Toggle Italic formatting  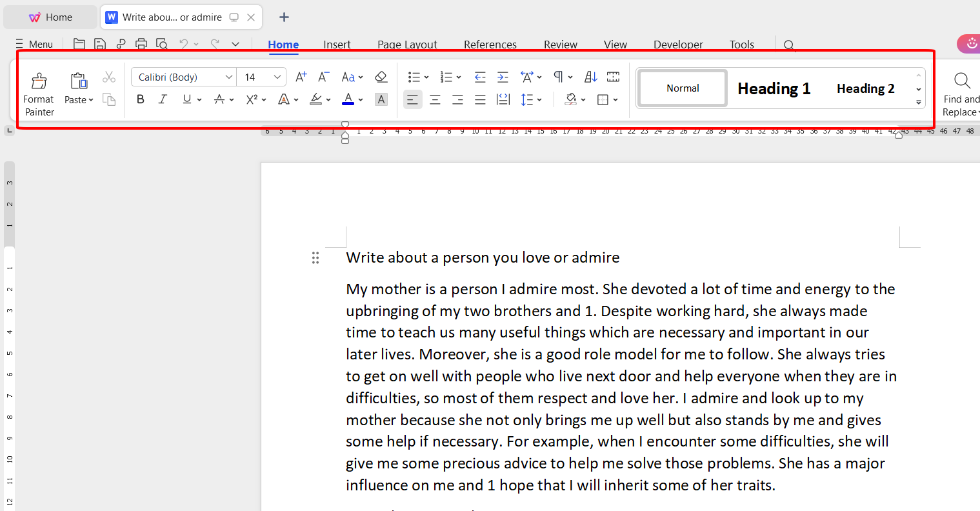(x=163, y=99)
